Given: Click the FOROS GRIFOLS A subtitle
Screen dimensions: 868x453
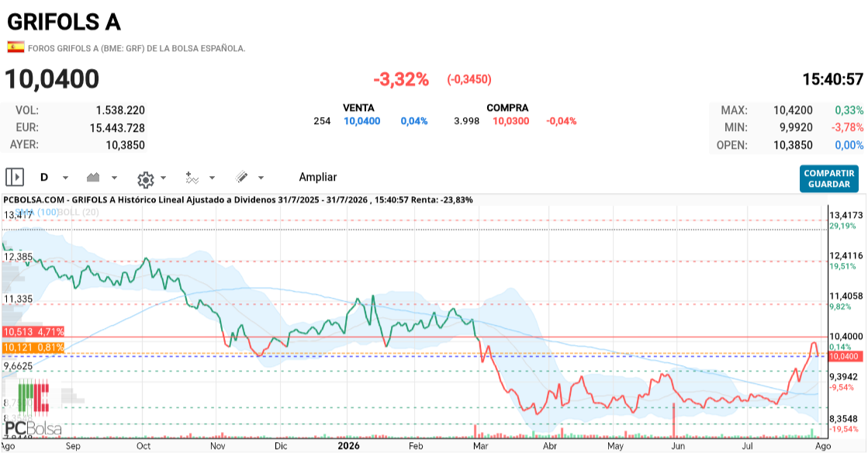Looking at the screenshot, I should tap(137, 48).
